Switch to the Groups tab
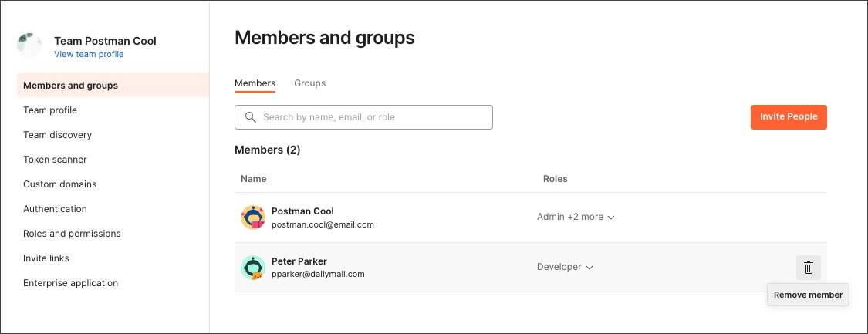The height and width of the screenshot is (334, 868). click(x=310, y=83)
